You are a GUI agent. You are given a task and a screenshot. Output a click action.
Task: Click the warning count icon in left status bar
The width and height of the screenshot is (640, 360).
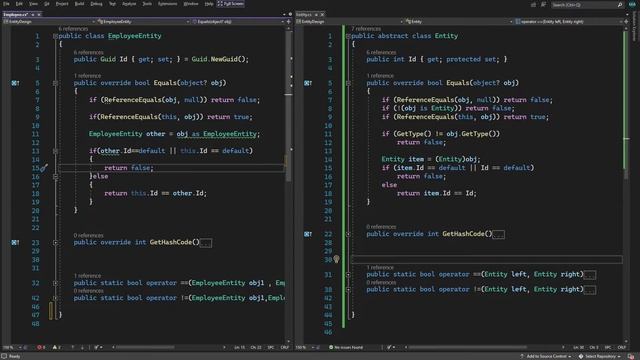pyautogui.click(x=56, y=347)
